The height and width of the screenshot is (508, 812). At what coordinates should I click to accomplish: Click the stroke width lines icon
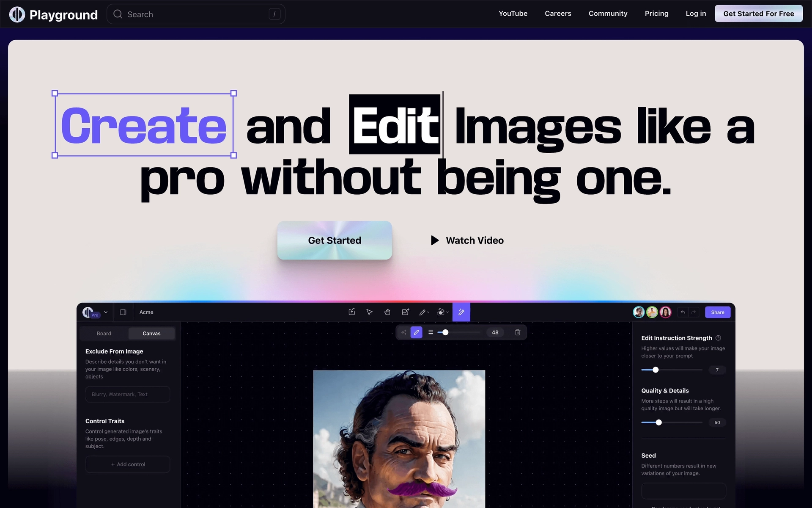point(431,332)
